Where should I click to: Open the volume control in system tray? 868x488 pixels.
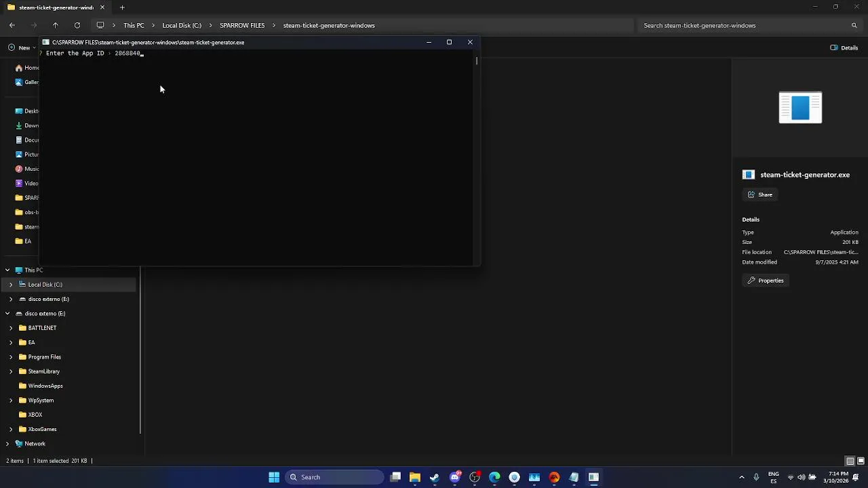(x=802, y=477)
